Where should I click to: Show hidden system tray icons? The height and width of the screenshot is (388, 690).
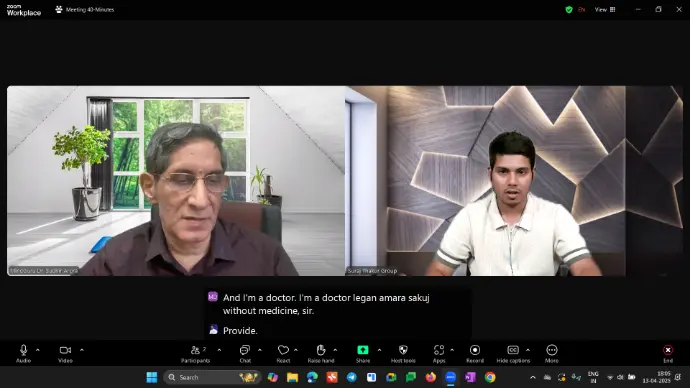(x=533, y=377)
